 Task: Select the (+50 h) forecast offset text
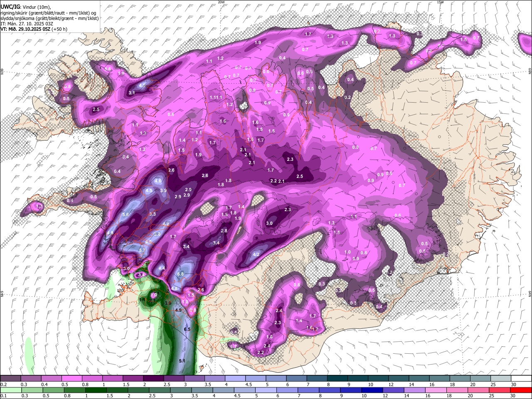point(59,29)
